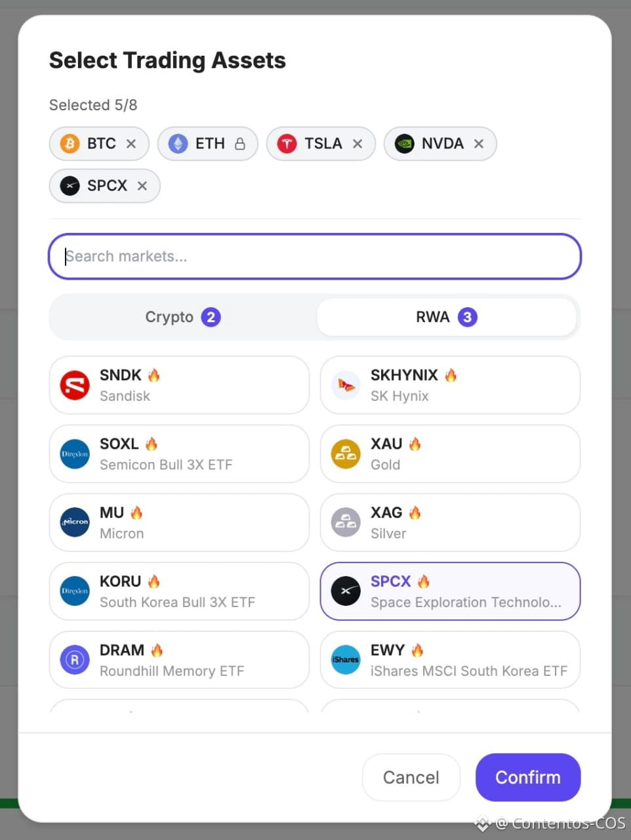Click the ETH lock icon
Image resolution: width=631 pixels, height=840 pixels.
pyautogui.click(x=240, y=144)
